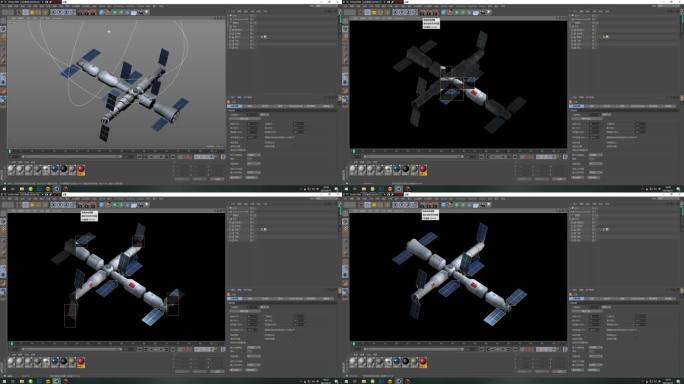Select the Spline Pen icon, top-left toolbar
This screenshot has width=684, height=384.
(x=108, y=12)
